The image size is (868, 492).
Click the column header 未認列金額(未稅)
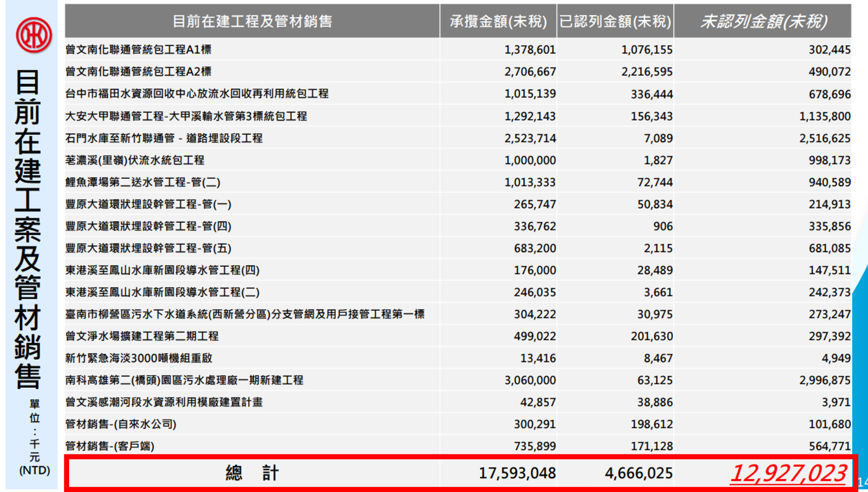(763, 21)
